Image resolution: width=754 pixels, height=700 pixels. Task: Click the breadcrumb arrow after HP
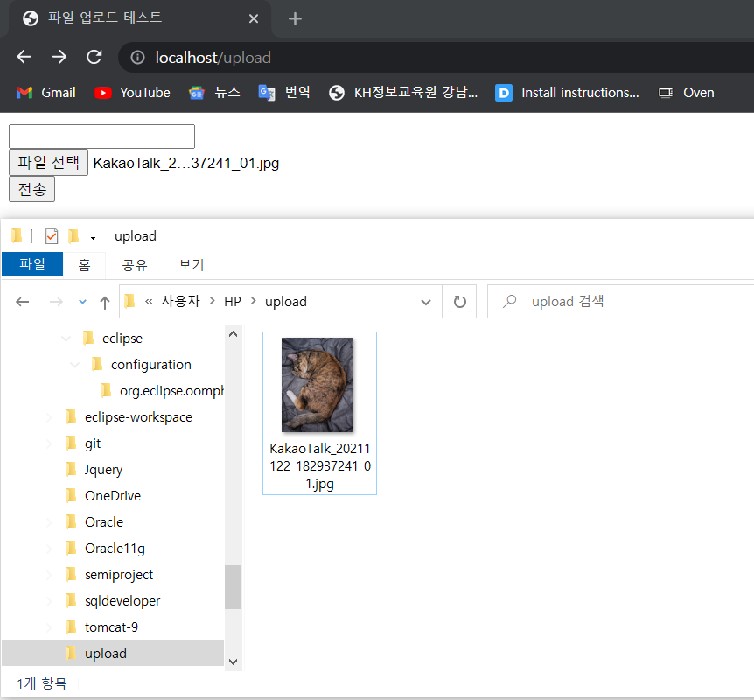click(x=254, y=301)
